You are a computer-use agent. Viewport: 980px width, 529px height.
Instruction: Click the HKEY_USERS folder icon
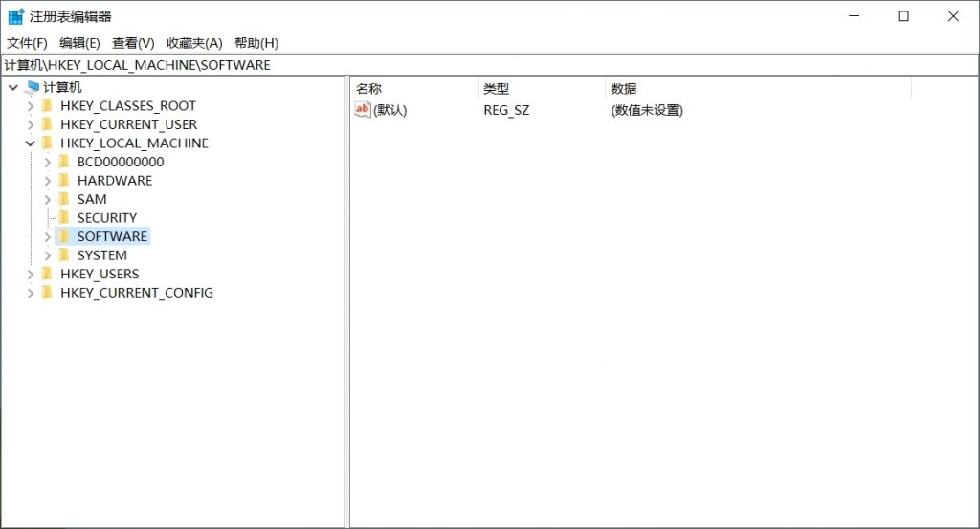coord(47,275)
